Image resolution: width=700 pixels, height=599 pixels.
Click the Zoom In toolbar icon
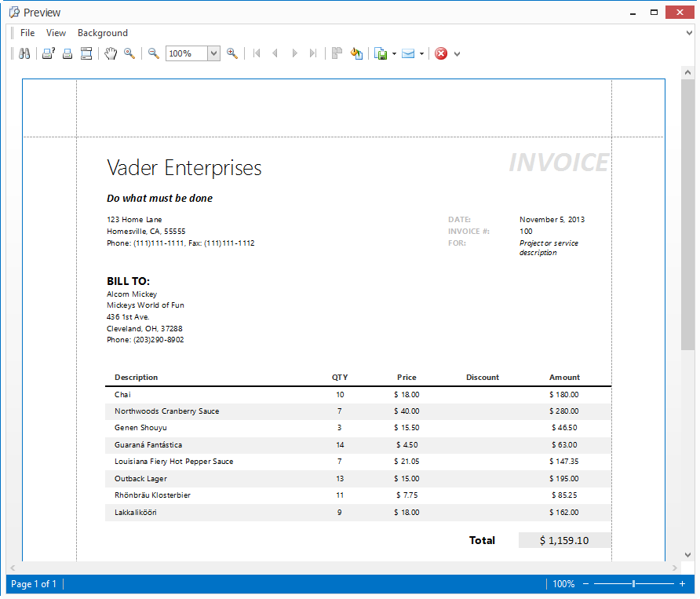[x=232, y=53]
